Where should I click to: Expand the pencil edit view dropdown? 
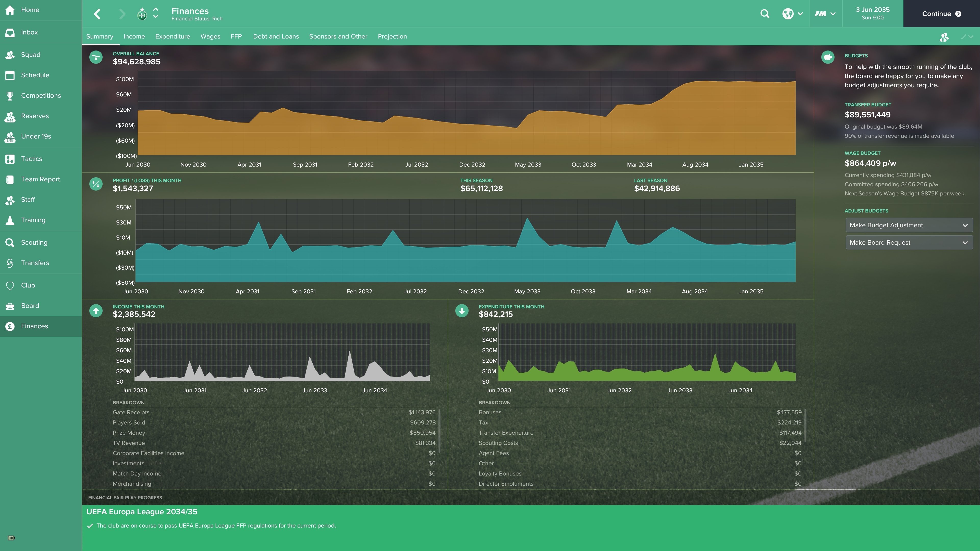(967, 37)
